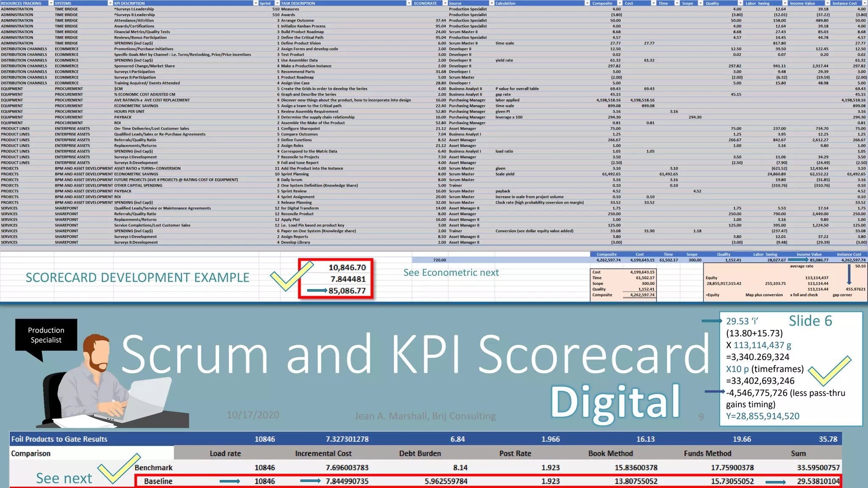Select the '28,855,917,515.42' equity value

pos(724,283)
